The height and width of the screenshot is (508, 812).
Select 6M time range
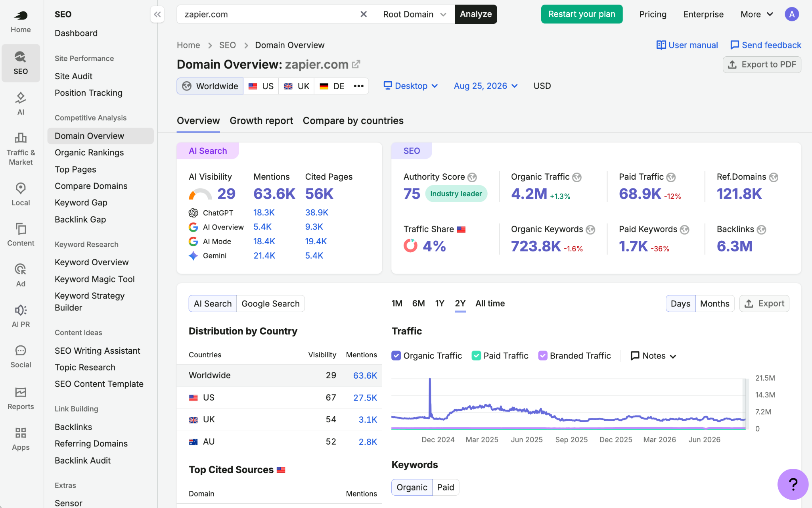[x=418, y=304]
